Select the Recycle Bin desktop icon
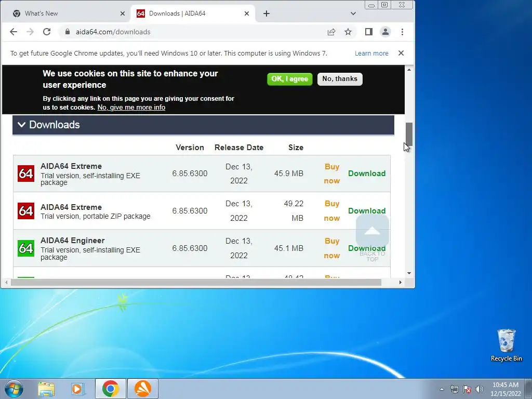The height and width of the screenshot is (399, 532). [x=506, y=345]
